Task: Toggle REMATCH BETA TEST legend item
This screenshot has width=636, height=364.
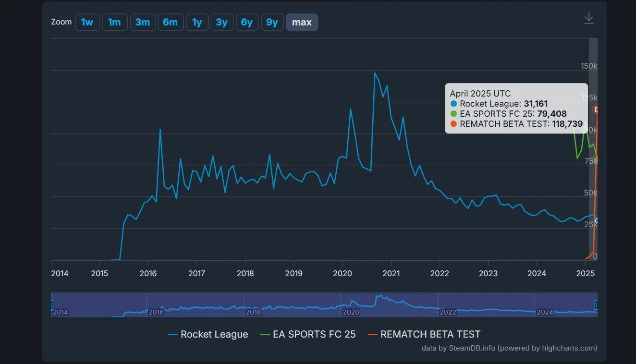Action: [x=424, y=335]
